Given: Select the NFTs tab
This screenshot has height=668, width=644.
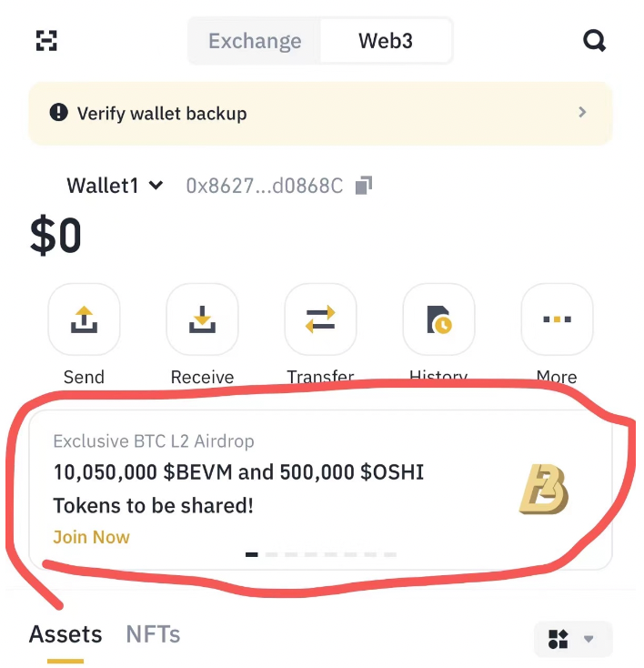Looking at the screenshot, I should click(x=153, y=634).
